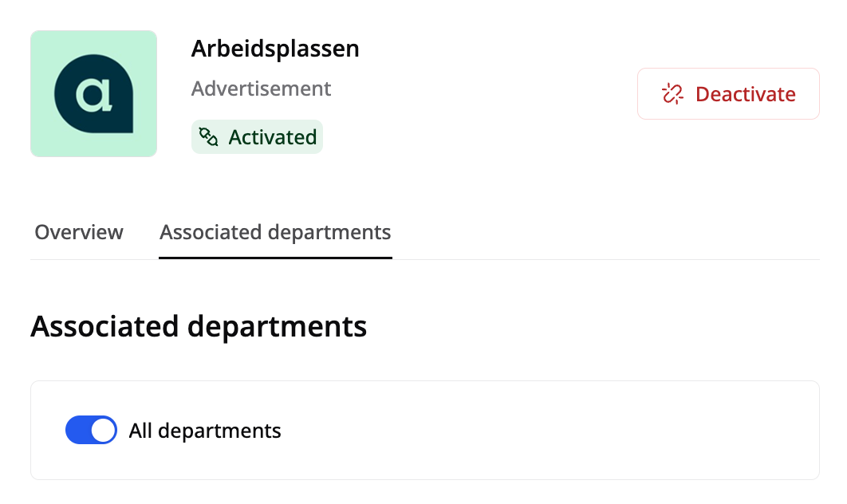This screenshot has width=847, height=504.
Task: Click the 'All departments' toggle label
Action: coord(205,431)
